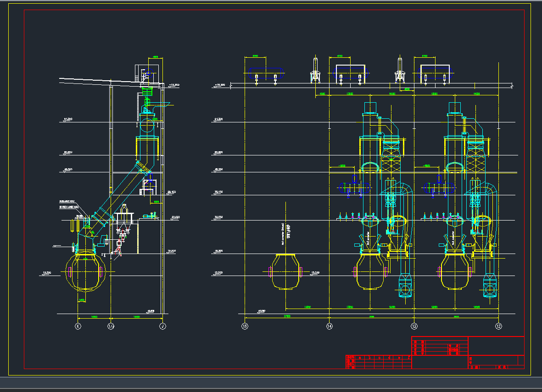
Task: Click grid axis bubble K
Action: [78, 326]
